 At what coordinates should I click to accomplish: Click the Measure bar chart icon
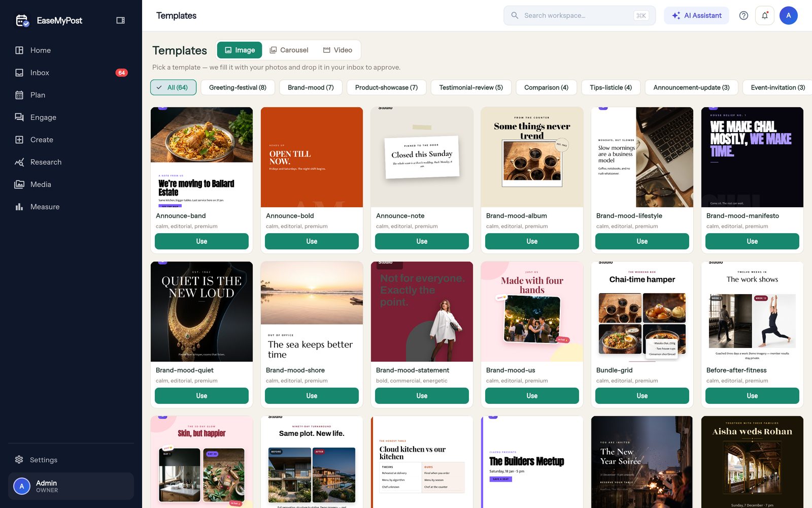pos(19,207)
